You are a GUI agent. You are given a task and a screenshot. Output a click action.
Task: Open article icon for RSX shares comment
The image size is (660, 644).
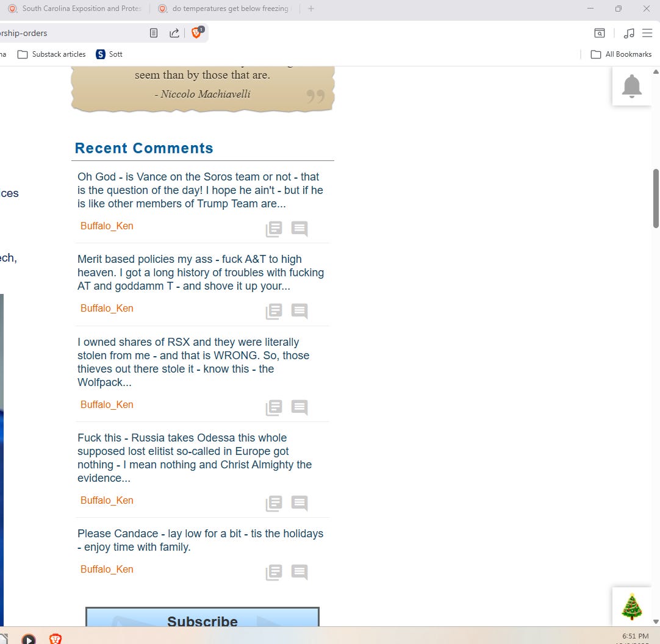[x=274, y=407]
